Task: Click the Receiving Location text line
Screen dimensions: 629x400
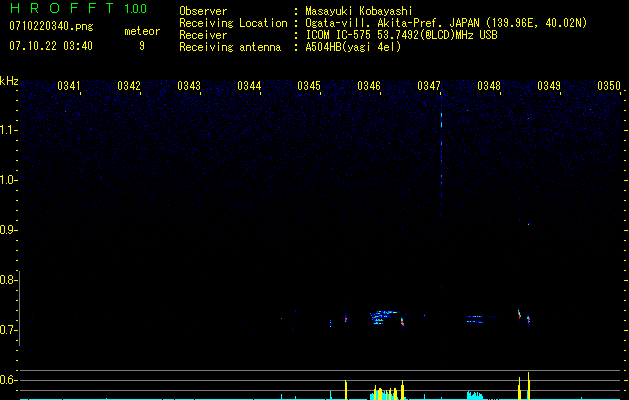Action: (x=383, y=23)
